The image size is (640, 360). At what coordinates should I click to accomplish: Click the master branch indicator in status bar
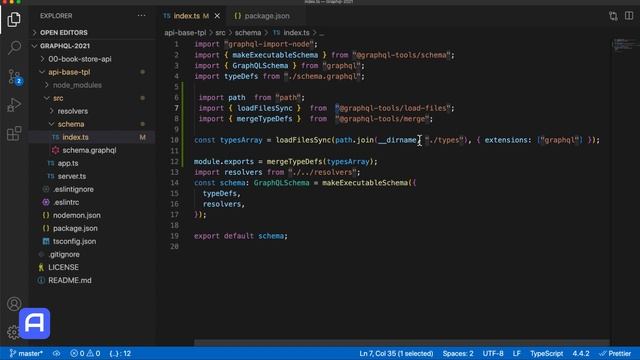[x=26, y=353]
